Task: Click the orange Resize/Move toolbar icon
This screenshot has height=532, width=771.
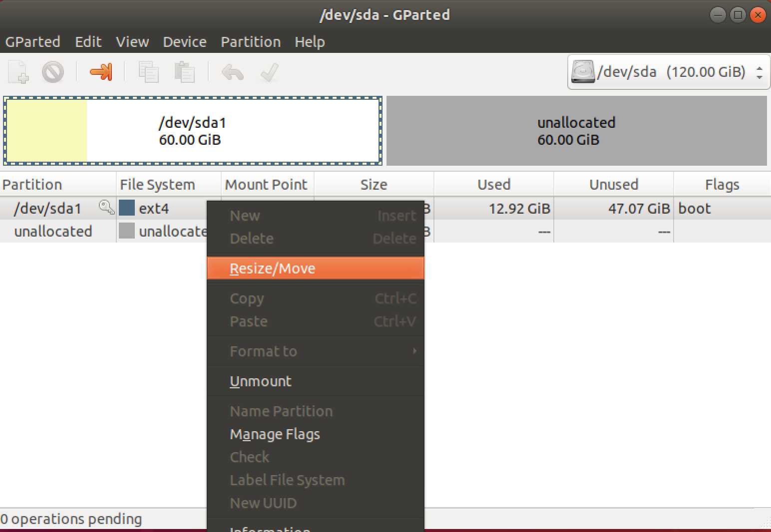Action: click(x=101, y=72)
